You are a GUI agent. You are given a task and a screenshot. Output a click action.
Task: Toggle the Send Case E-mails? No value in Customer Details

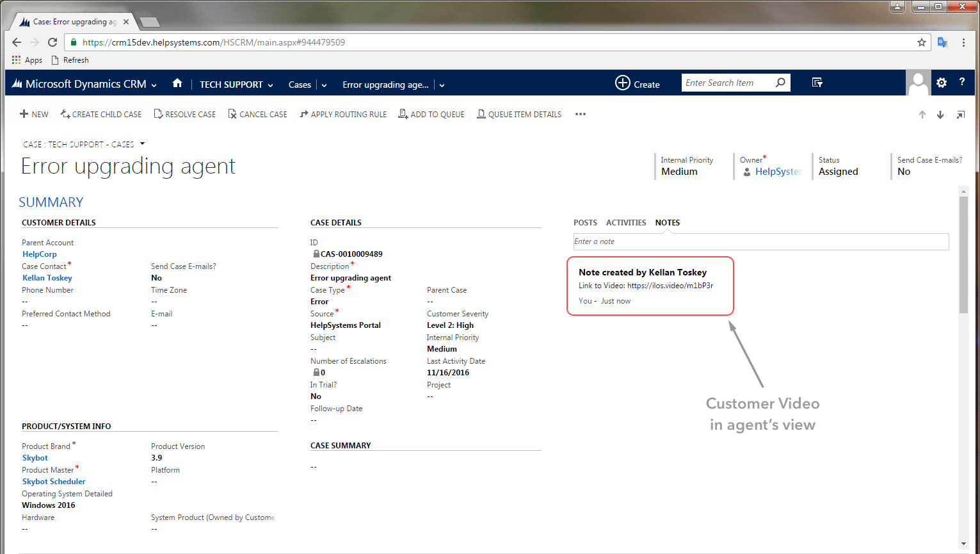157,278
